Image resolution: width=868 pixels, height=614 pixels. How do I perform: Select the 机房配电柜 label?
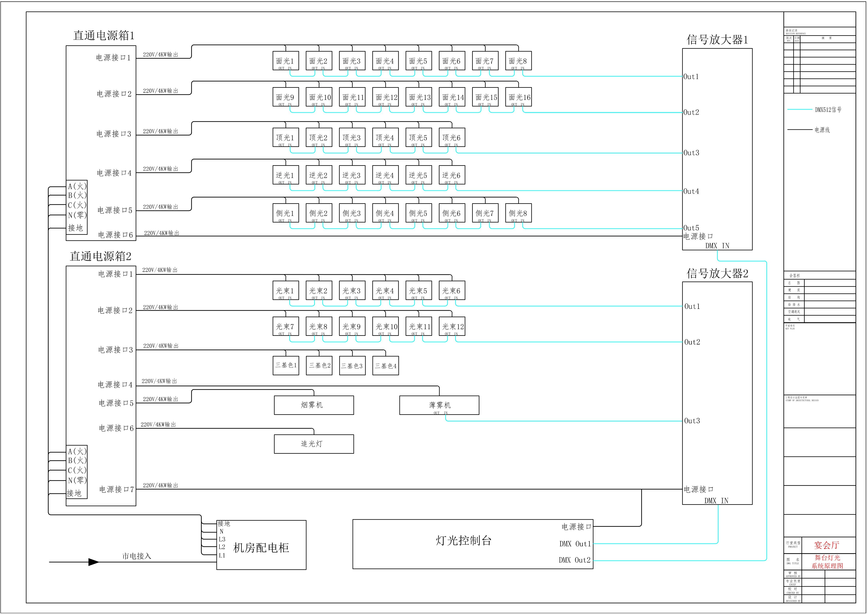tap(261, 548)
